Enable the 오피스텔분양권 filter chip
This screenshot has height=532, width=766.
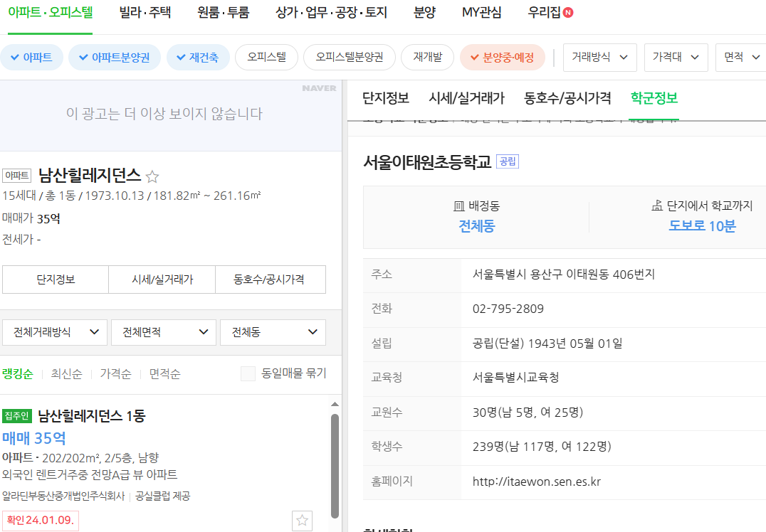click(x=350, y=57)
